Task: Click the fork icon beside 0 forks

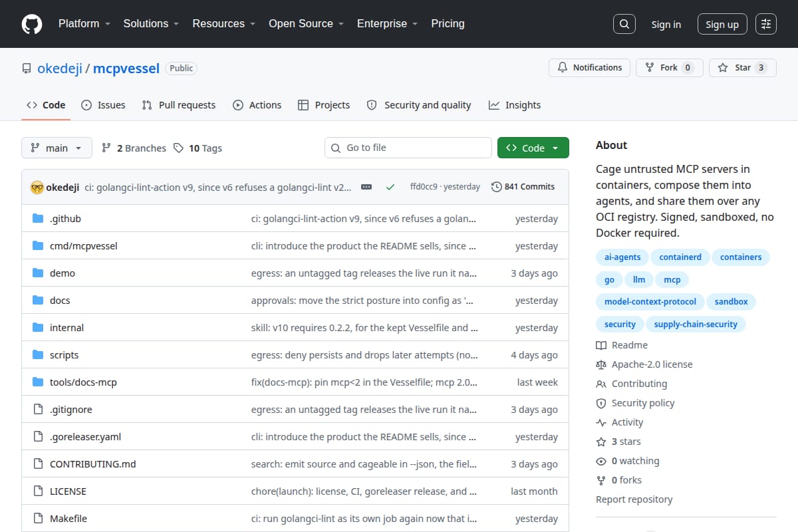Action: coord(601,480)
